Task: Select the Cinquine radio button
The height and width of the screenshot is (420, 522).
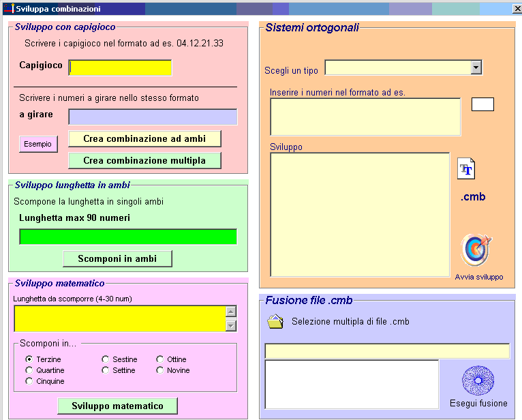Action: pyautogui.click(x=29, y=381)
